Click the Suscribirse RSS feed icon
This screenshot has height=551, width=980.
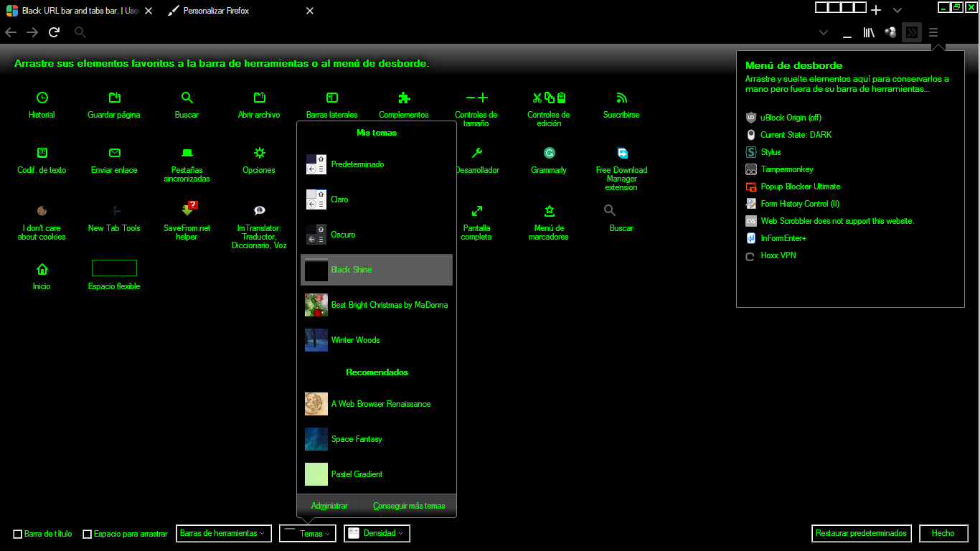(621, 98)
